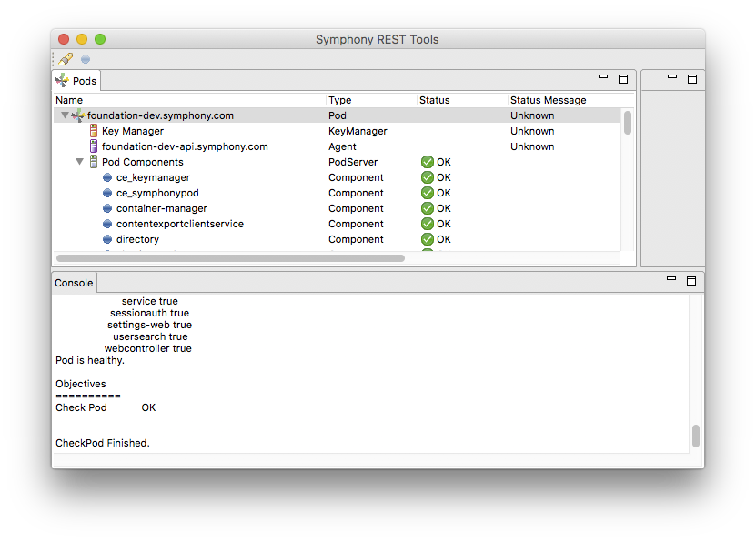Click the Pod Components server icon
Image resolution: width=756 pixels, height=542 pixels.
(x=94, y=161)
